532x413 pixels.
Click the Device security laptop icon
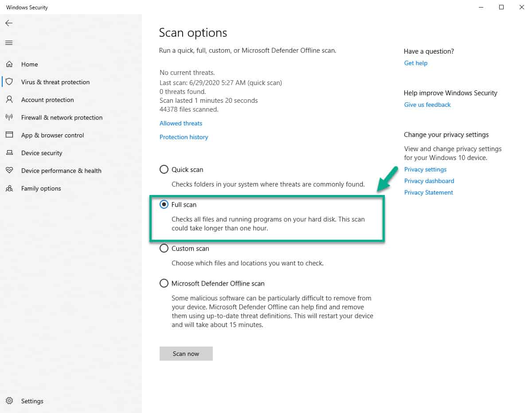tap(9, 153)
